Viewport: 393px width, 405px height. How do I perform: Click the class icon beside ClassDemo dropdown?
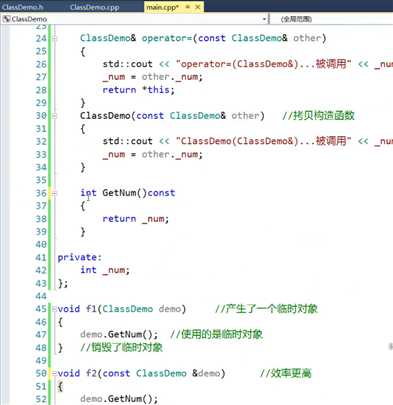coord(6,19)
